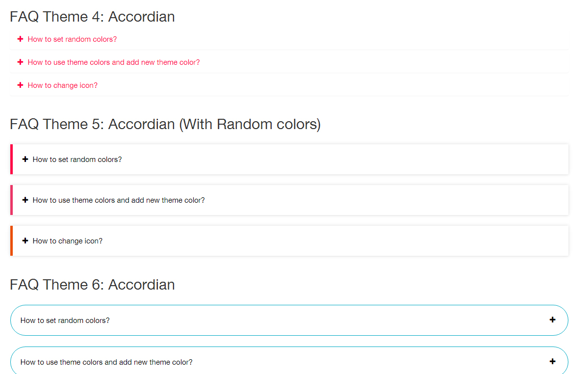Click plus icon at right of Theme 6 theme colors
Viewport: 588px width, 374px height.
(x=553, y=361)
